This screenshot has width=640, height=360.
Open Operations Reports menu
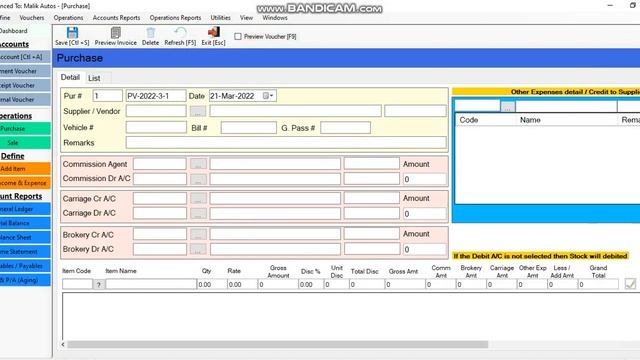[x=176, y=18]
